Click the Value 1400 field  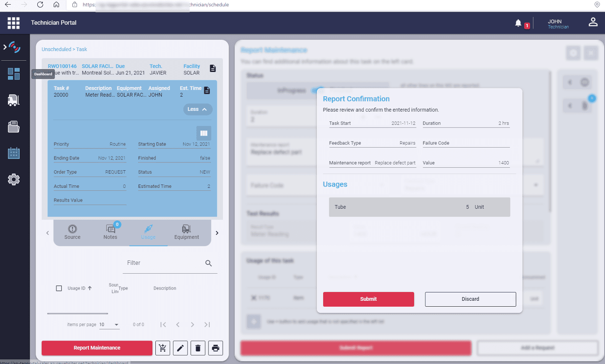click(466, 163)
